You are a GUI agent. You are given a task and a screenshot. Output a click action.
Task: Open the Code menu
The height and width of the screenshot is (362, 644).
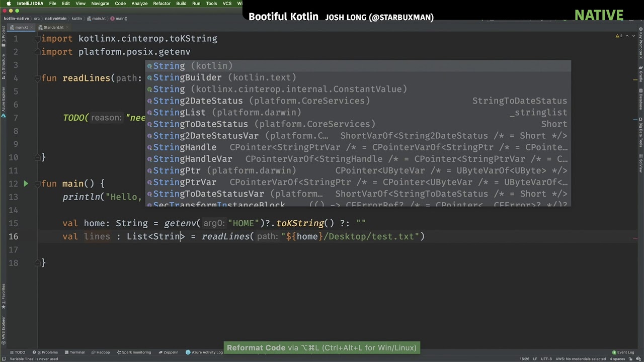(120, 4)
